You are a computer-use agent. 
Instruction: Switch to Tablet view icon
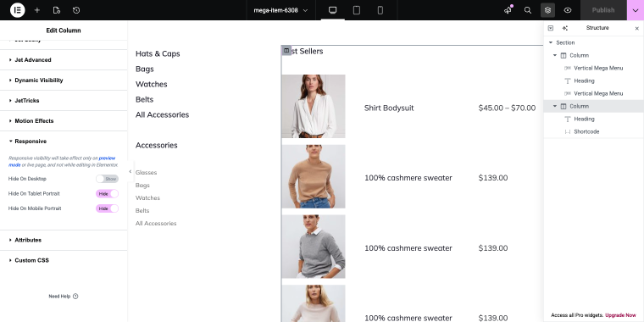[357, 10]
